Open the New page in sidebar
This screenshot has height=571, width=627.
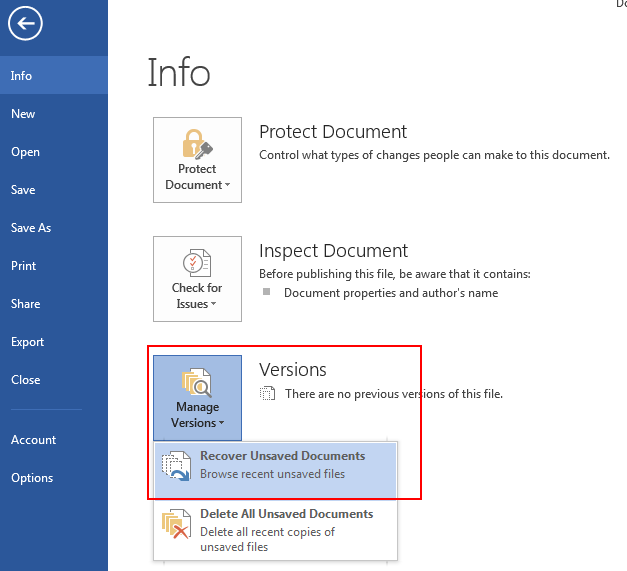click(54, 114)
